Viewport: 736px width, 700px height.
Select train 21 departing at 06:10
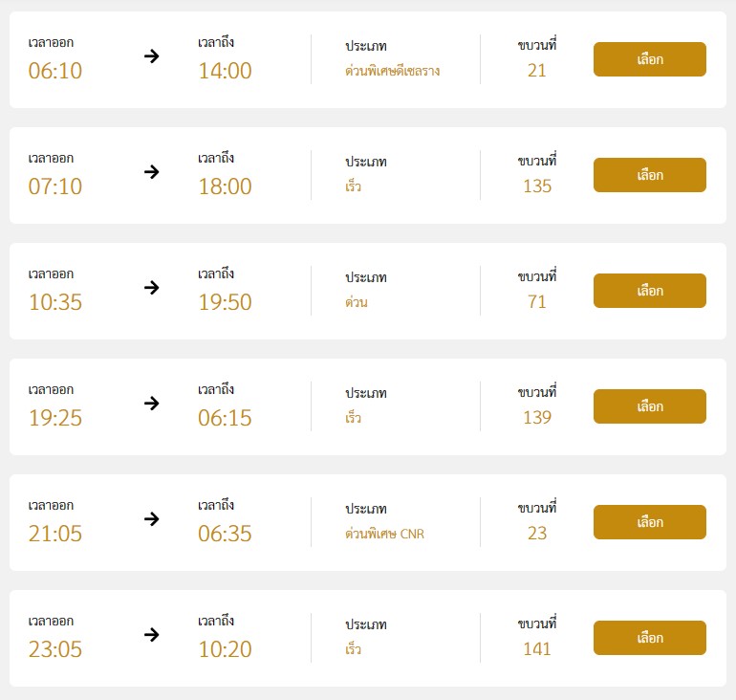650,59
